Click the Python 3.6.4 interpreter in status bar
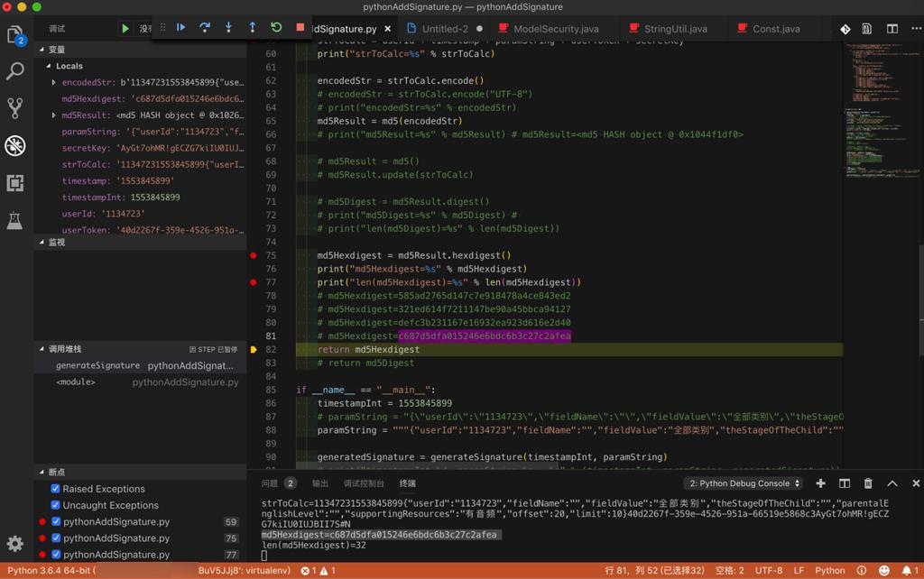 coord(50,570)
